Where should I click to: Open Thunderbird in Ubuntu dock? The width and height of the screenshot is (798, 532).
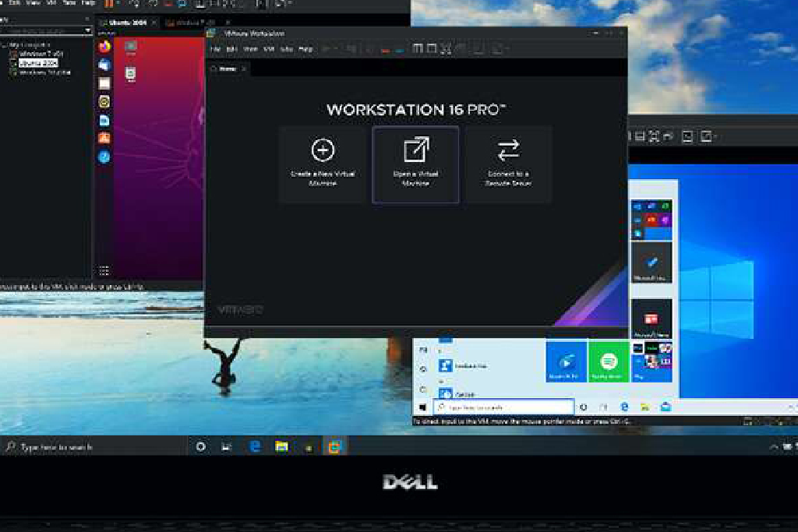104,65
